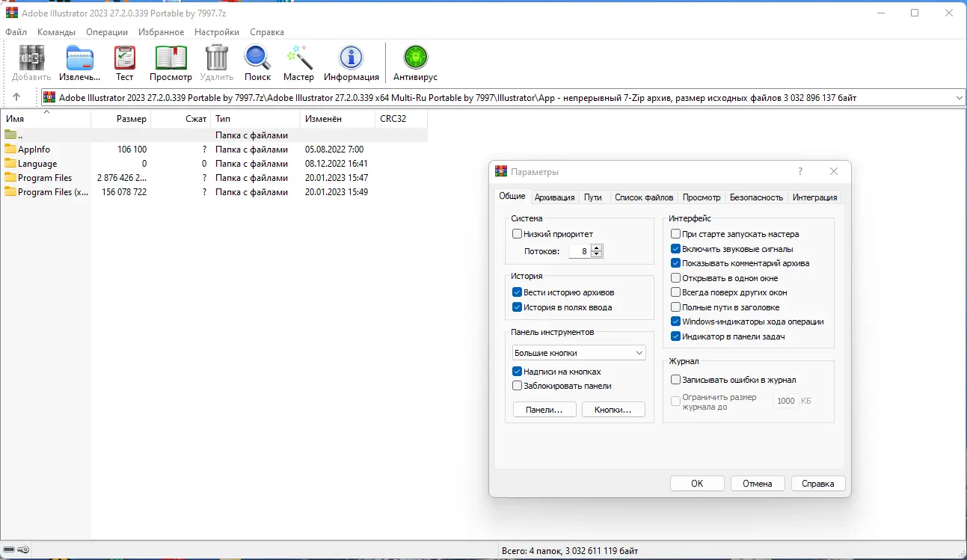Switch to the Архивация tab
967x560 pixels.
(x=555, y=197)
